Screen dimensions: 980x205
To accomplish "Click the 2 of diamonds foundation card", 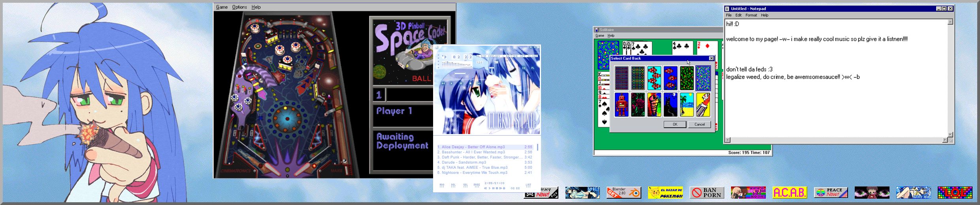I will [x=707, y=48].
